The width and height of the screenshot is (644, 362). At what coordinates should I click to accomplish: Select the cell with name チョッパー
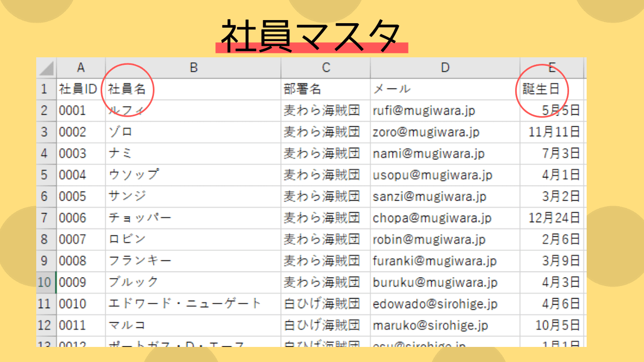(140, 218)
